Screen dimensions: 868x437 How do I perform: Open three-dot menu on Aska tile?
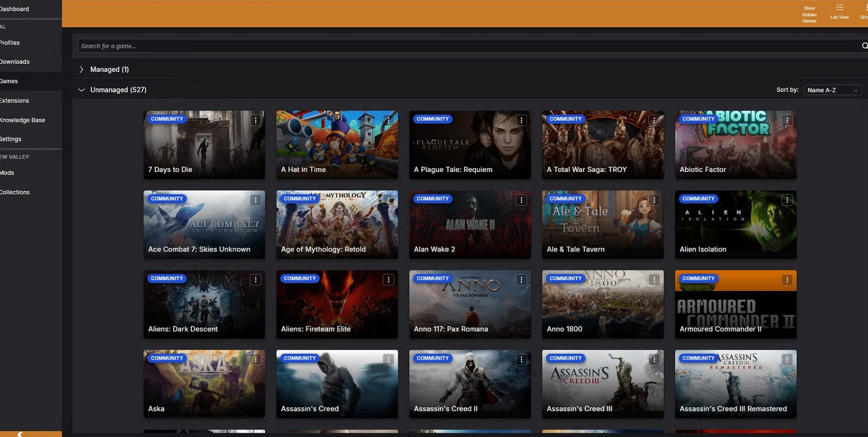(255, 359)
